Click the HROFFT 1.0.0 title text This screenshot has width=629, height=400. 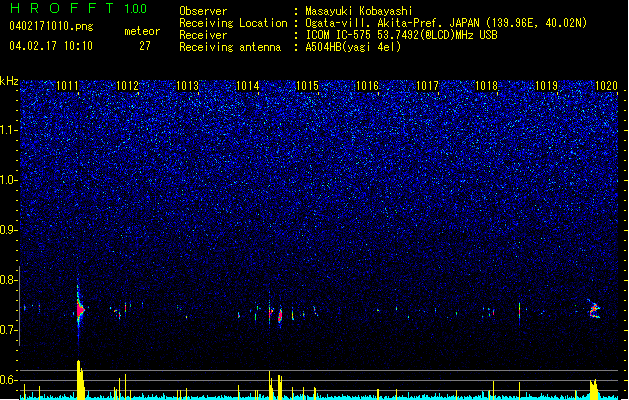coord(79,8)
